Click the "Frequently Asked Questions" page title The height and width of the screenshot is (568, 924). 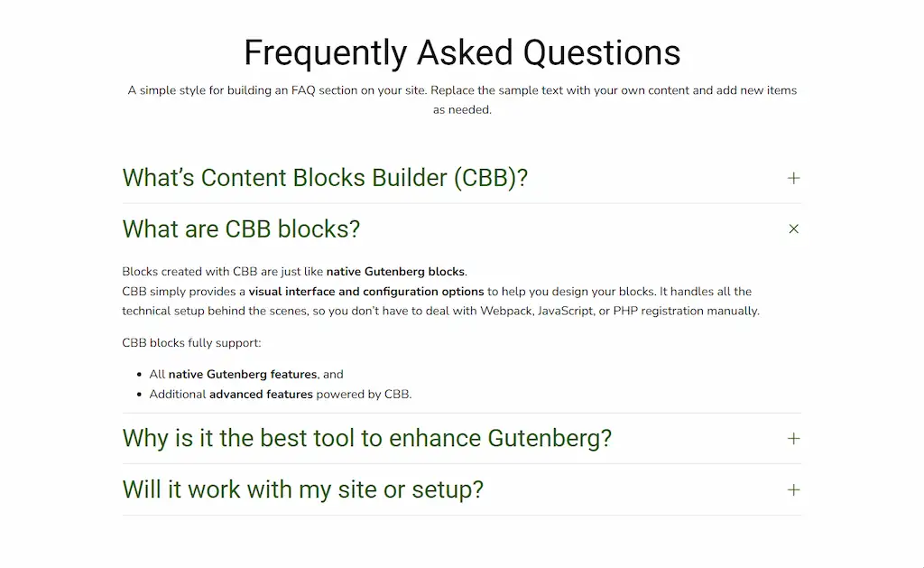point(462,52)
